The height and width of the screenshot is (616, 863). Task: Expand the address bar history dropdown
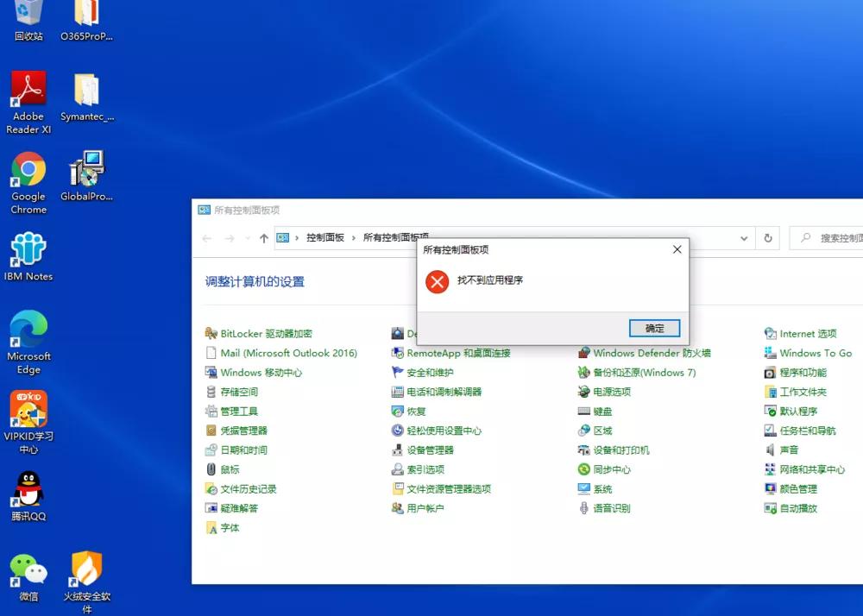click(x=744, y=238)
